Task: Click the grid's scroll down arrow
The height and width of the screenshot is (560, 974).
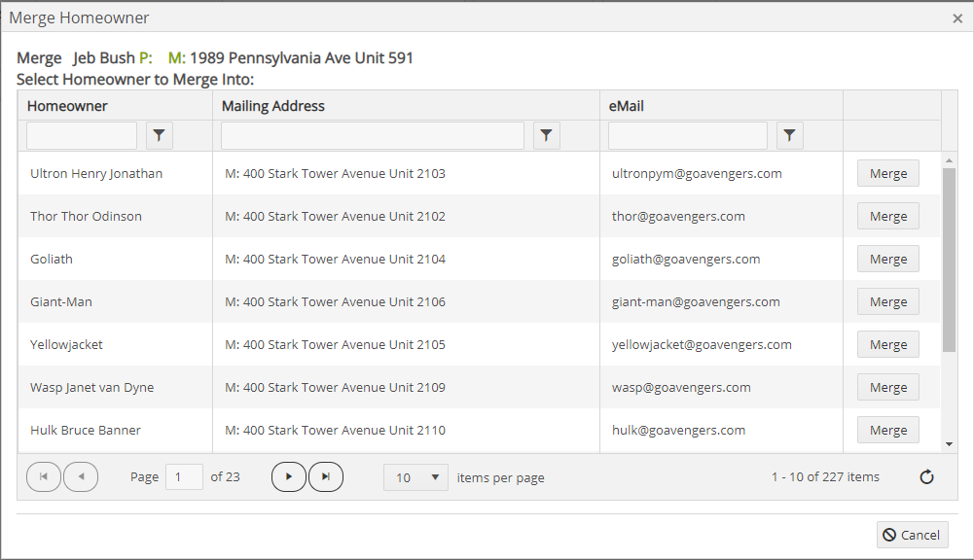Action: (950, 443)
